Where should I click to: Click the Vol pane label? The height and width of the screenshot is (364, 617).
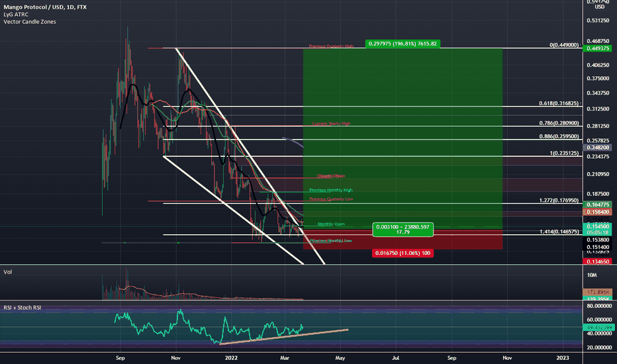coord(7,272)
